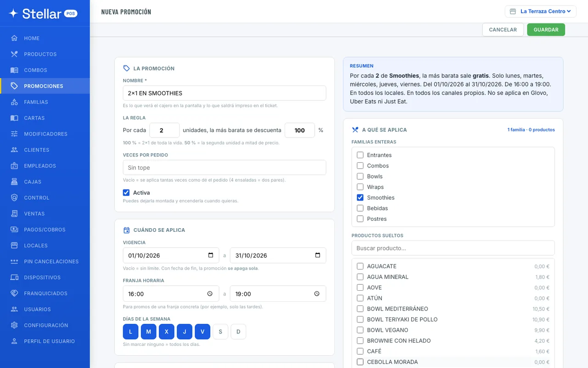Uncheck the Smoothies family checkbox
The image size is (588, 368).
tap(360, 197)
